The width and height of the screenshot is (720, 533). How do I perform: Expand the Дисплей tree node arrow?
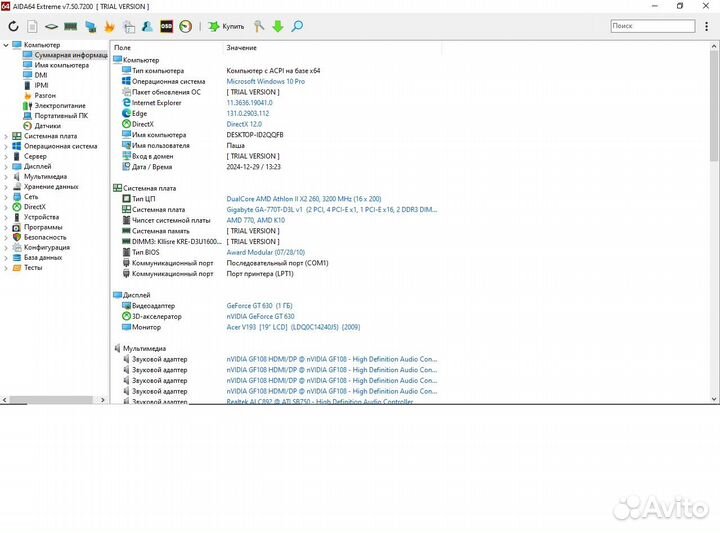tap(6, 167)
